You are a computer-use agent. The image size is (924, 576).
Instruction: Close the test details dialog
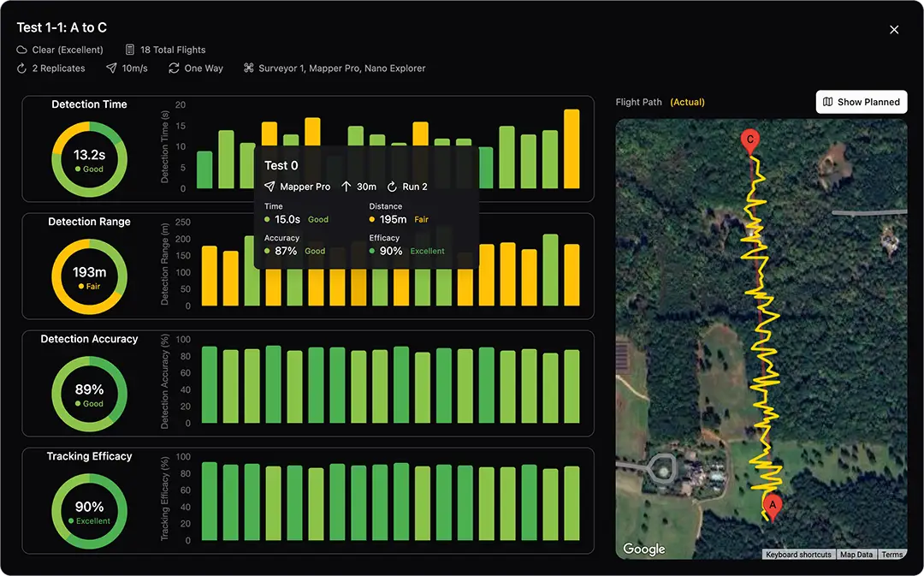(x=894, y=30)
